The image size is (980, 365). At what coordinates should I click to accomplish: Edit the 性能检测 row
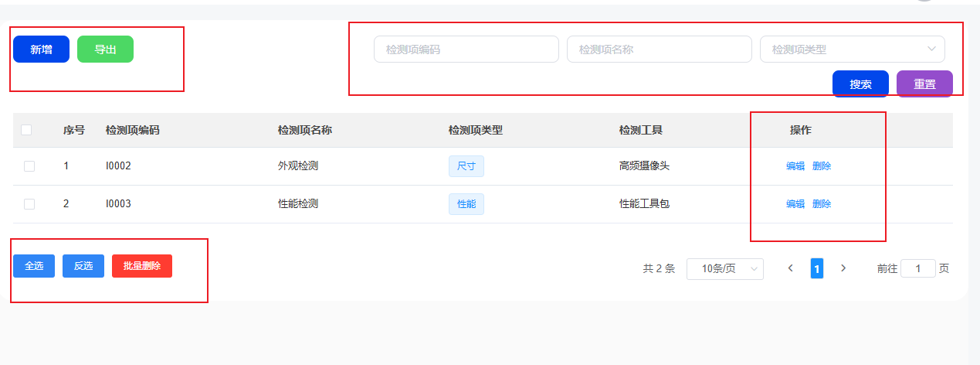pyautogui.click(x=795, y=204)
